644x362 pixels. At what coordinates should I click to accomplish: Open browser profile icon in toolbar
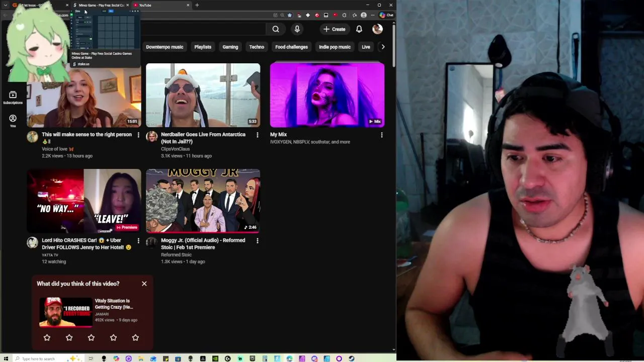point(364,15)
